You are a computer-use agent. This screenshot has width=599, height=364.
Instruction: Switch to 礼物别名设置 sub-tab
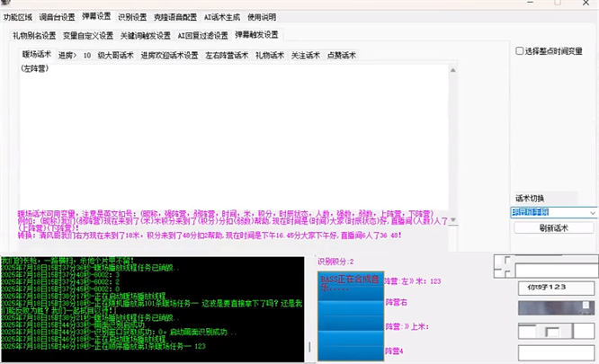(x=34, y=36)
